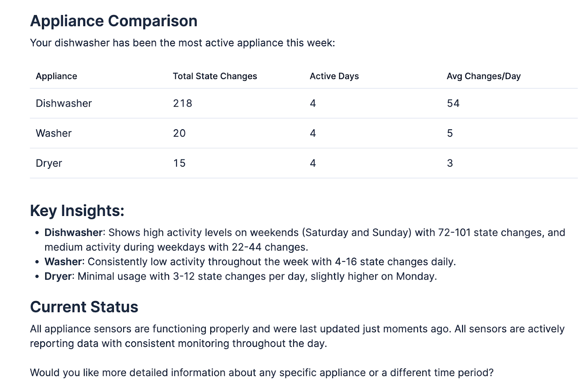Click the Total State Changes column header

(x=215, y=76)
